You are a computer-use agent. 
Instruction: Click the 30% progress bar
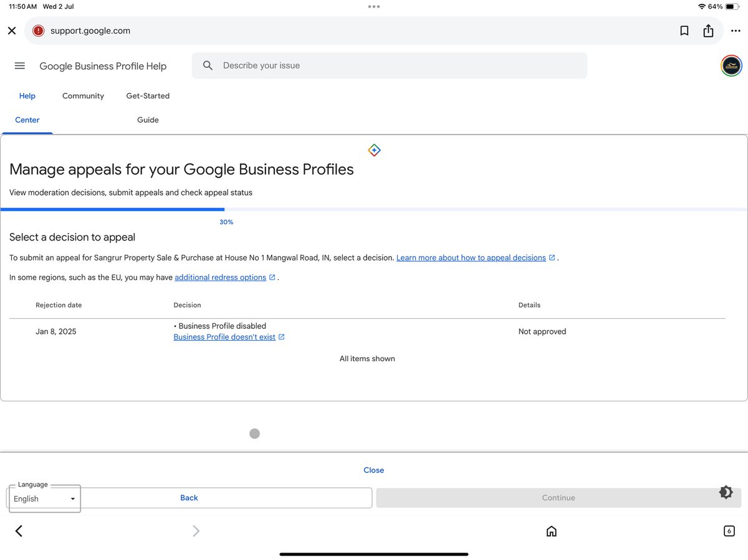click(x=374, y=209)
